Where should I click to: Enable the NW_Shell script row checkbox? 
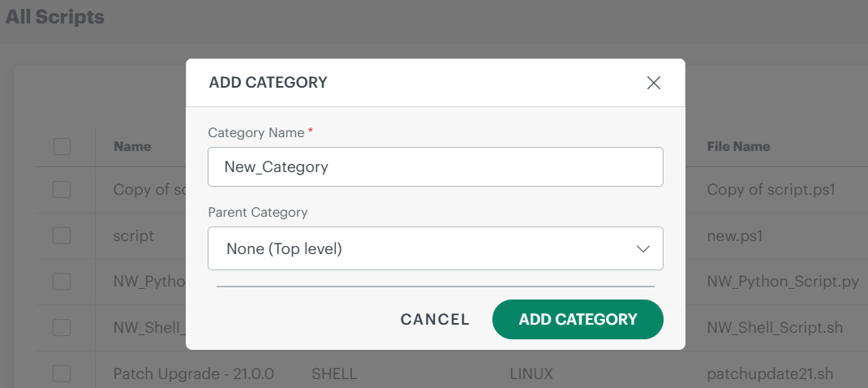pos(62,328)
